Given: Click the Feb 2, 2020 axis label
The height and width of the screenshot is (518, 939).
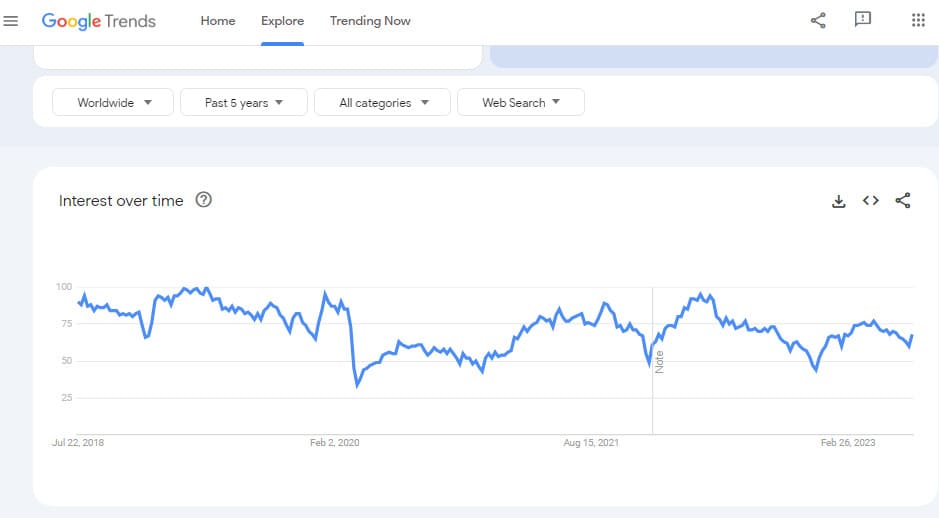Looking at the screenshot, I should click(x=334, y=443).
